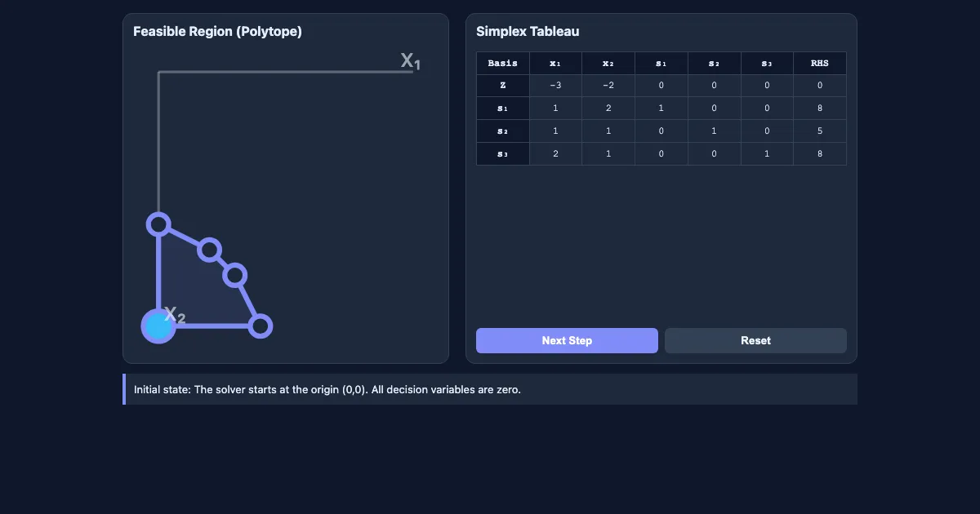Click the RHS value 8 in the s₃ row

pyautogui.click(x=820, y=154)
